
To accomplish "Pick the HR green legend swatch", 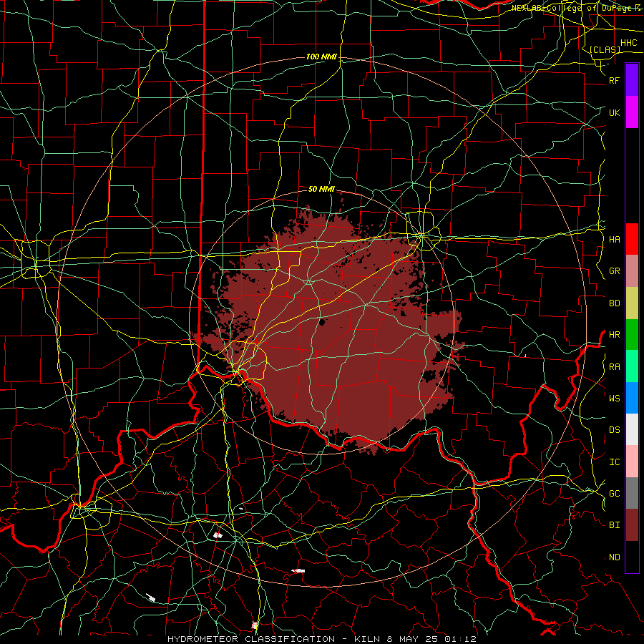I will click(x=632, y=335).
